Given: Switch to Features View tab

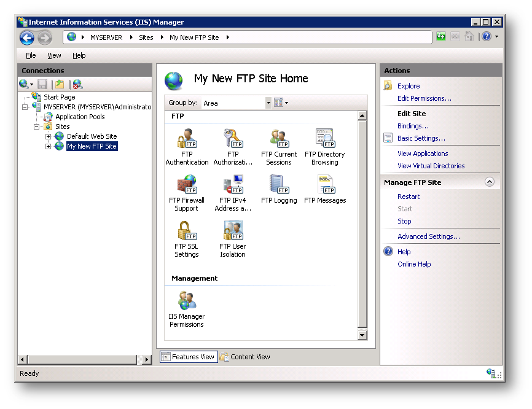Looking at the screenshot, I should click(x=189, y=357).
